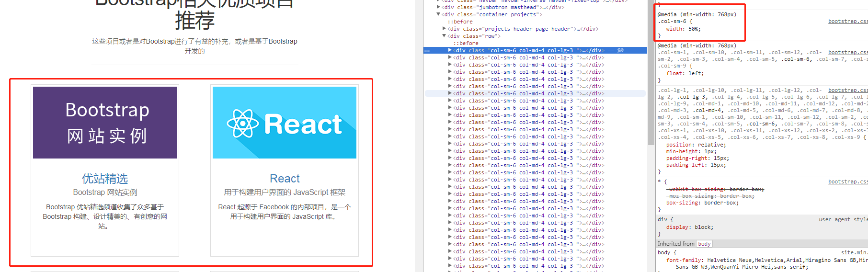Click the 'position: relative' declaration
The height and width of the screenshot is (272, 868).
coord(696,145)
